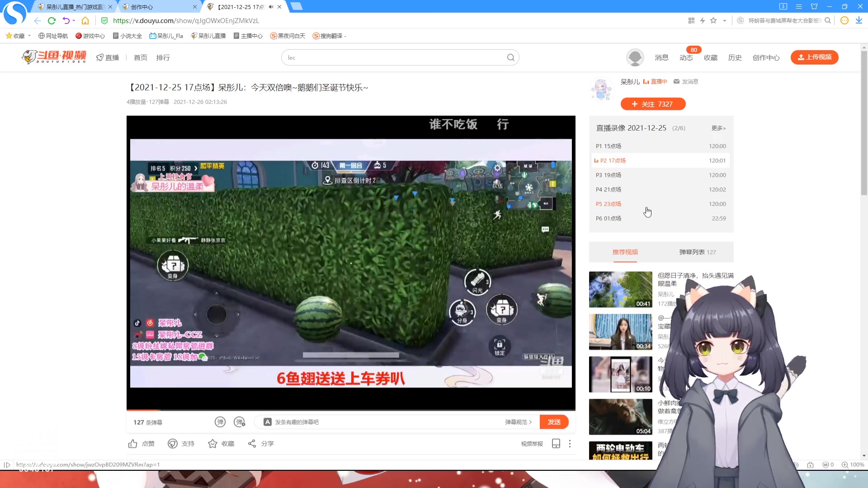Select P1 15点场 episode

[x=661, y=146]
